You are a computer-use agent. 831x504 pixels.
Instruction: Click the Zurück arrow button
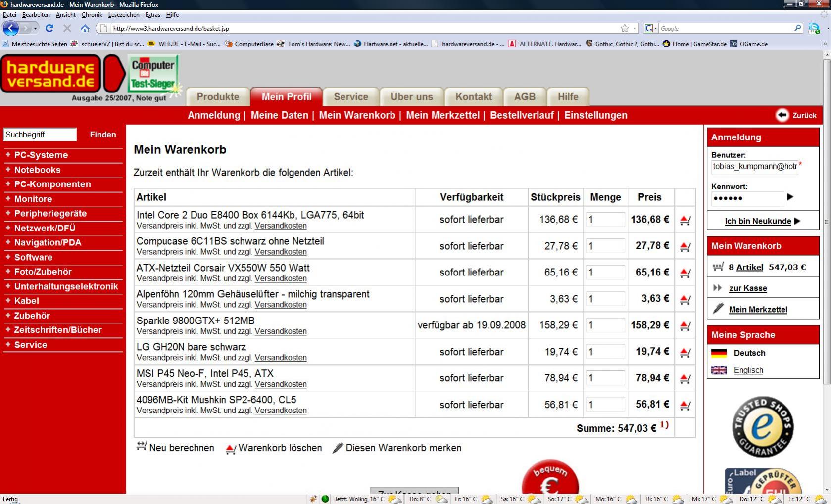coord(782,115)
